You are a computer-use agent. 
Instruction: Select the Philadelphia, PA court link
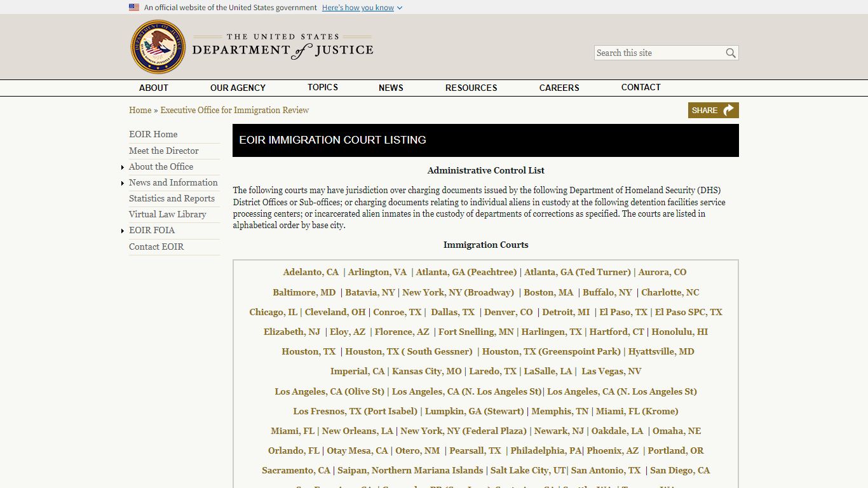click(546, 451)
